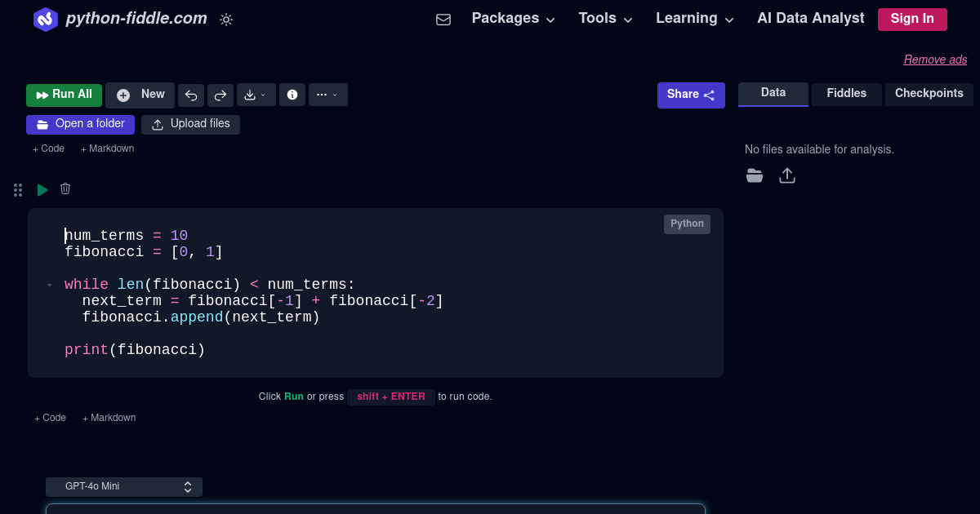Open the folder icon in the Data panel
The image size is (980, 514).
pyautogui.click(x=754, y=175)
